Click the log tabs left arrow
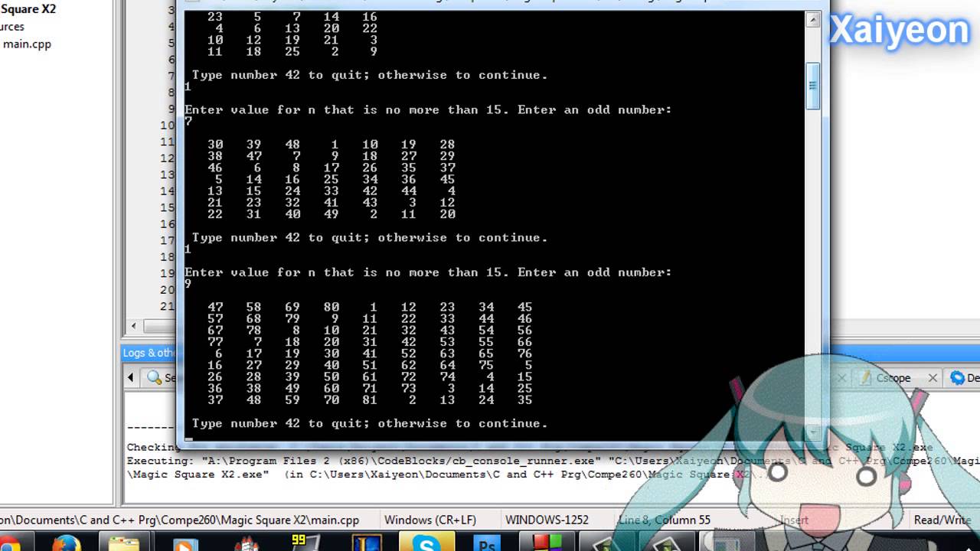Viewport: 980px width, 551px height. click(x=131, y=377)
